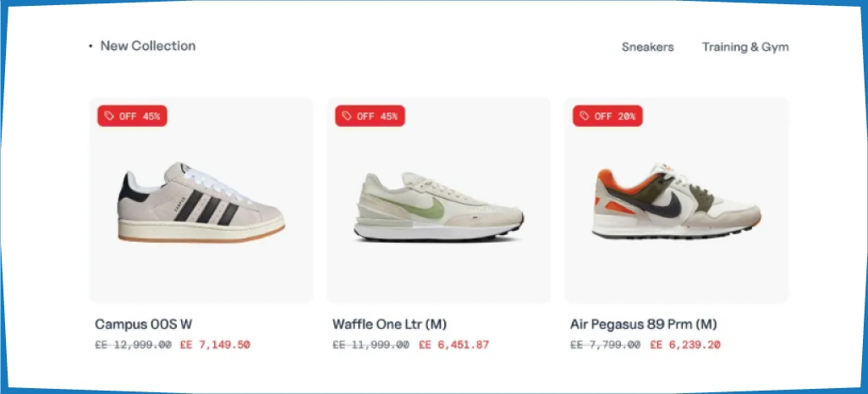Open the Training & Gym category
Screen dimensions: 868x394
(745, 47)
